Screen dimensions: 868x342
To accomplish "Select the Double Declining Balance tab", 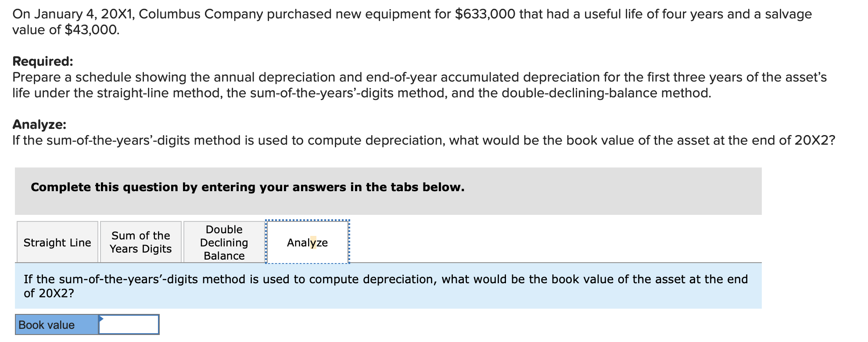I will click(224, 242).
